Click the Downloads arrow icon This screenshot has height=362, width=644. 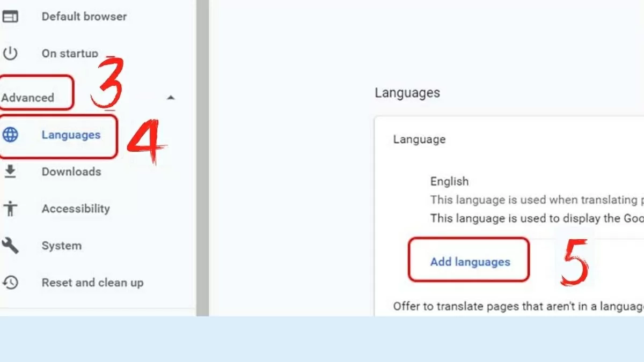pos(10,172)
